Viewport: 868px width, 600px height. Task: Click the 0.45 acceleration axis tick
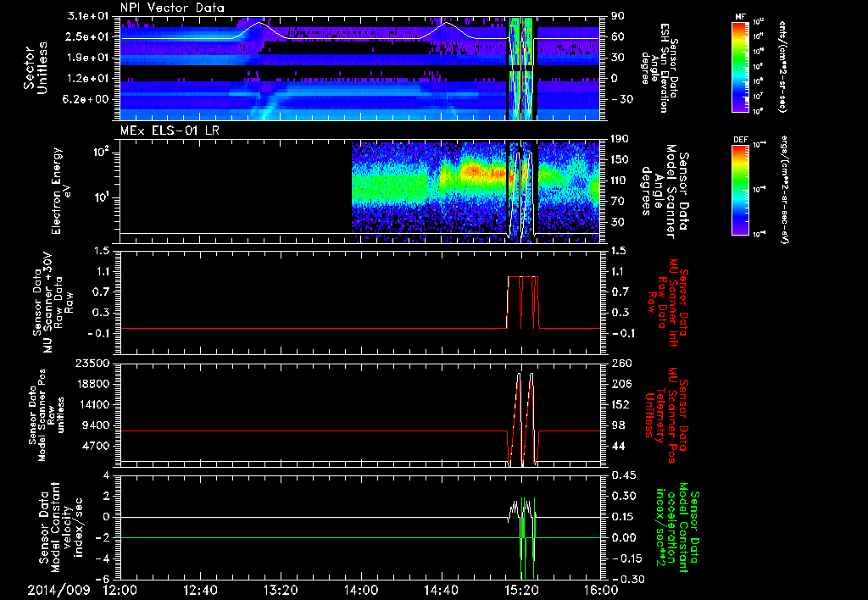tap(624, 475)
